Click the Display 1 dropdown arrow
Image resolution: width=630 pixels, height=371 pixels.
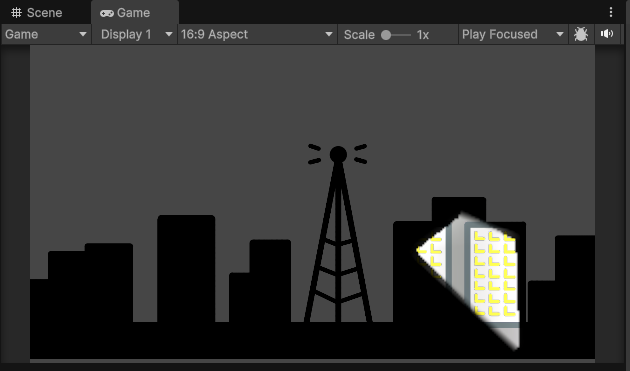[169, 35]
